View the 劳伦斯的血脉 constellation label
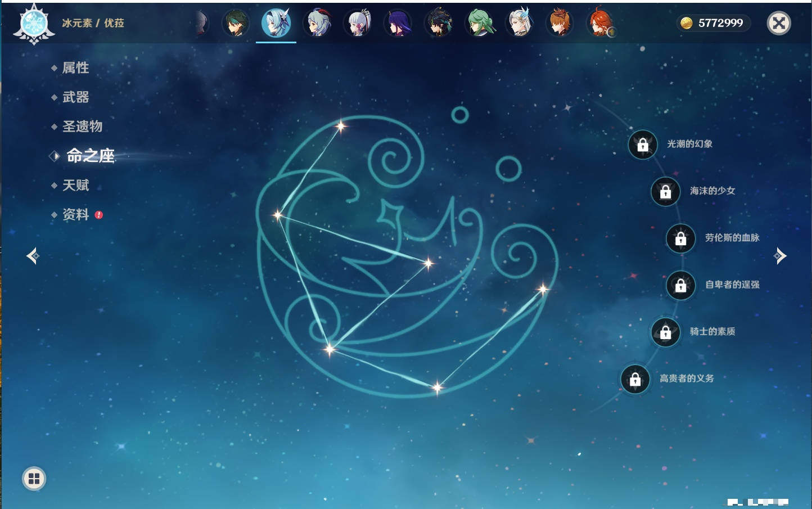812x509 pixels. [732, 238]
